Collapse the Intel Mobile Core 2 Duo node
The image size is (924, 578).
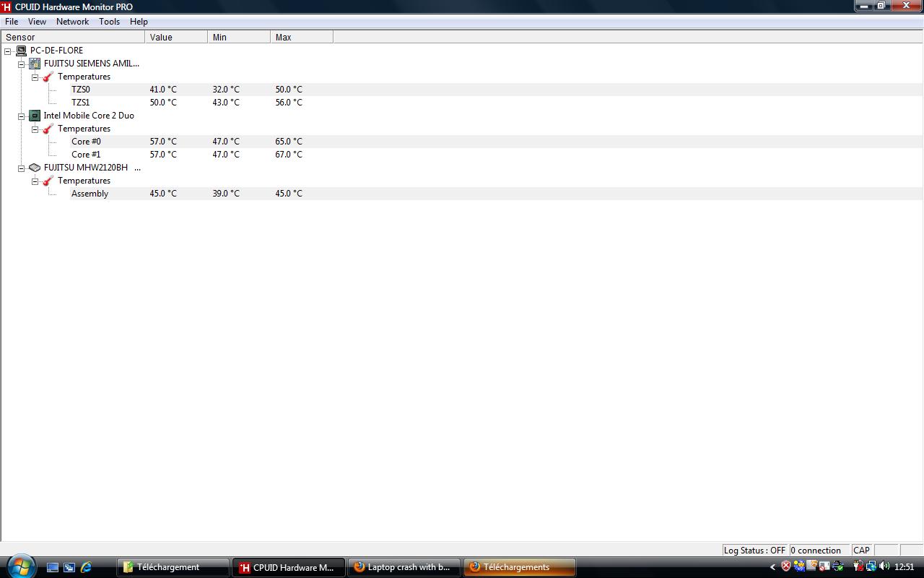22,116
